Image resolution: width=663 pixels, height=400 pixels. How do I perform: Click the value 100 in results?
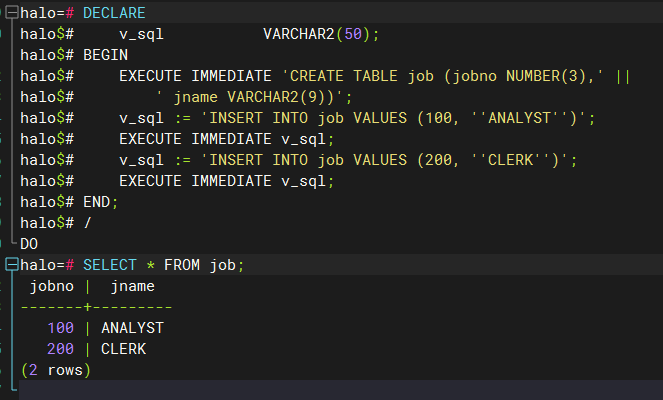61,327
